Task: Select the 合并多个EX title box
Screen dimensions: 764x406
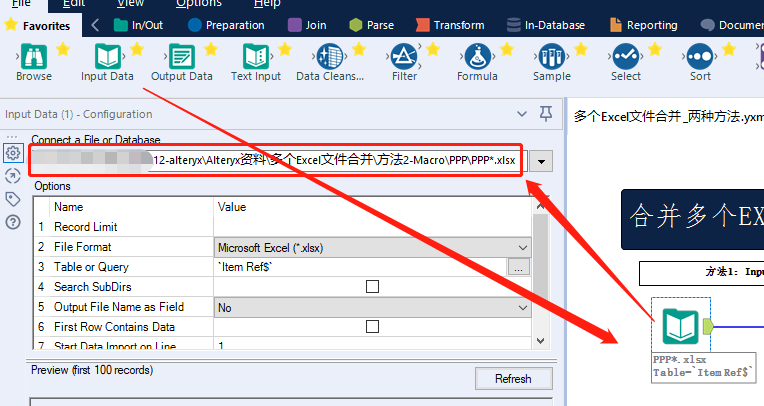Action: click(x=692, y=219)
